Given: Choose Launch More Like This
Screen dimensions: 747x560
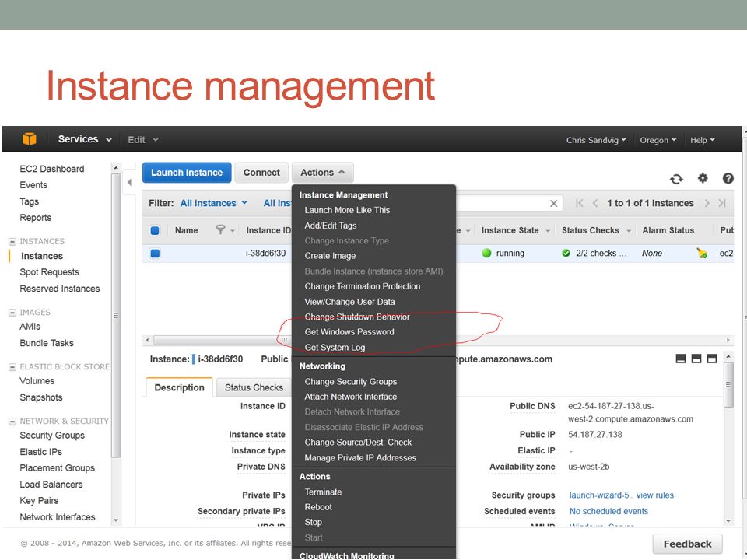Looking at the screenshot, I should (x=347, y=210).
